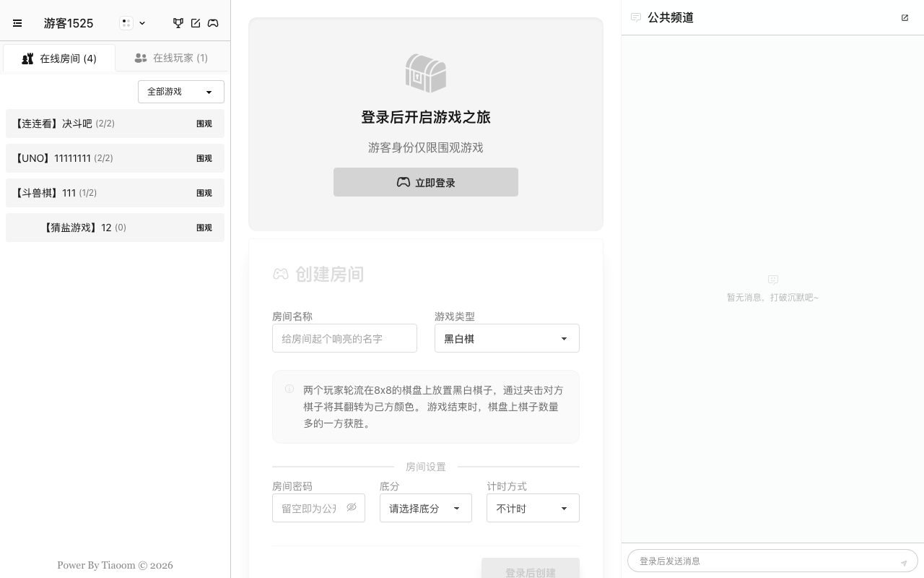Open the 请选择底分 dropdown
Screen dimensions: 924x578
tap(426, 508)
